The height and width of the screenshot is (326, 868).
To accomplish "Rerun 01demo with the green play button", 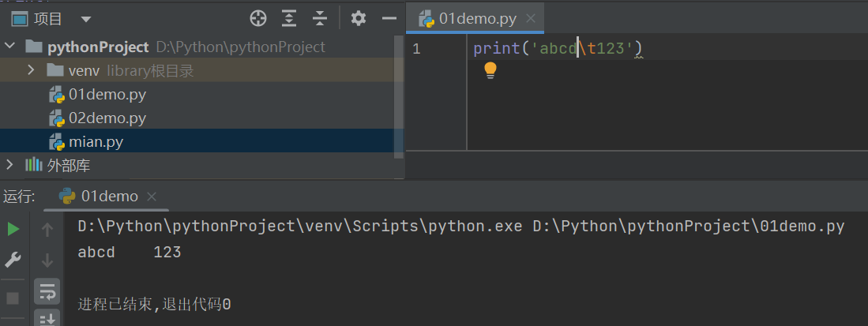I will 13,229.
